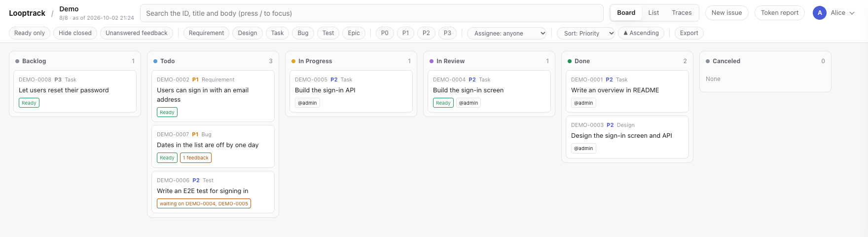Open card Design the sign-in screen and API
The width and height of the screenshot is (868, 237).
[627, 137]
